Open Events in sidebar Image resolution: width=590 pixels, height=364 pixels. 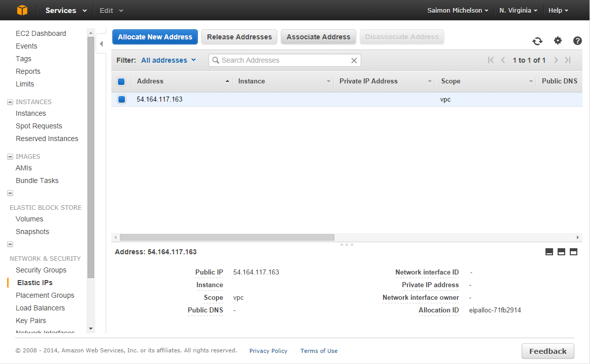pos(26,46)
